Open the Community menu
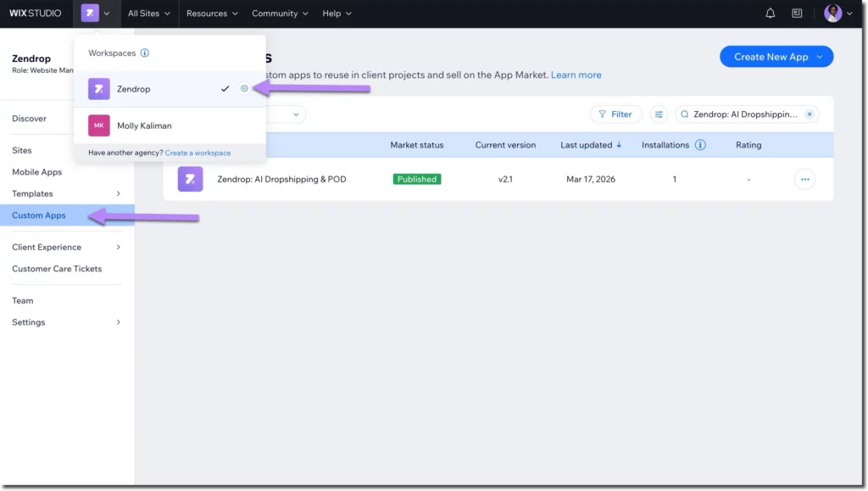Image resolution: width=868 pixels, height=491 pixels. (x=280, y=14)
